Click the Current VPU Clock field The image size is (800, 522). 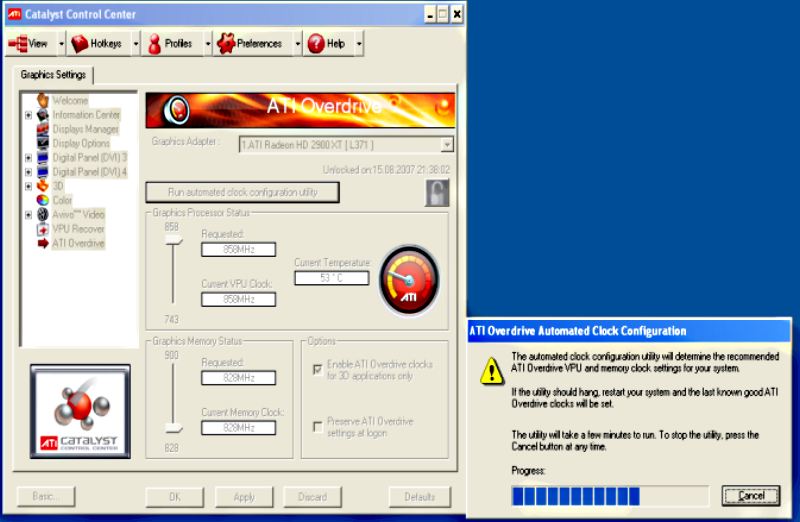coord(239,299)
